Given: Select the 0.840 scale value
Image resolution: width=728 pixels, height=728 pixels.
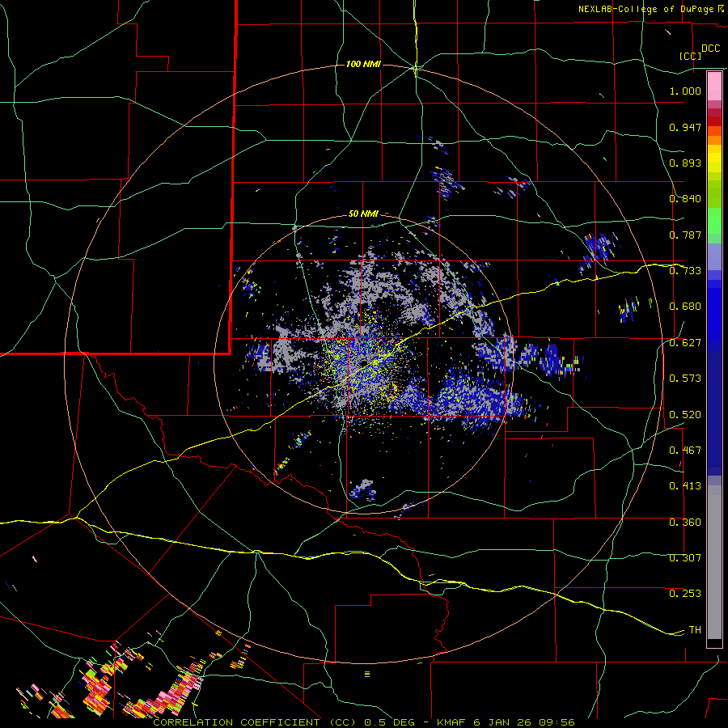Looking at the screenshot, I should pos(685,199).
